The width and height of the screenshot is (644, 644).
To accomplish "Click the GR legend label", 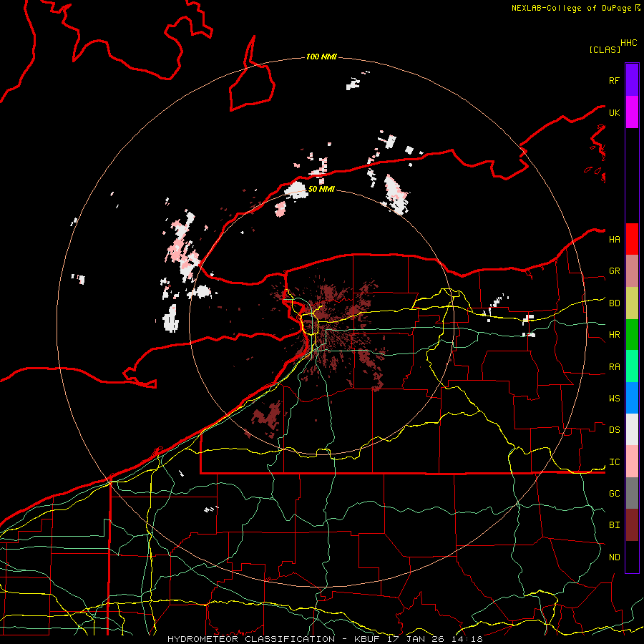I will pos(615,271).
